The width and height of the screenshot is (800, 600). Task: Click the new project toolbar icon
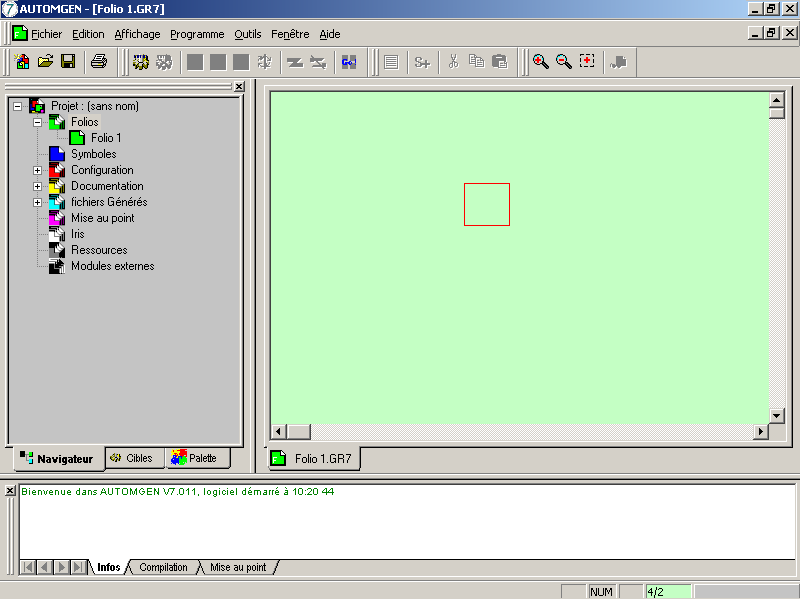(22, 62)
